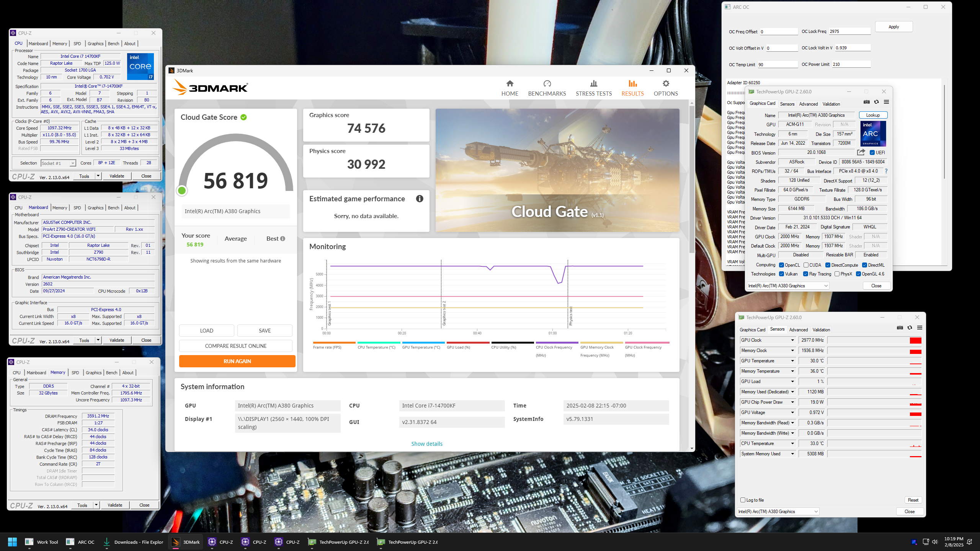The width and height of the screenshot is (980, 551).
Task: Open the 3DMark Home section icon
Action: [x=510, y=83]
